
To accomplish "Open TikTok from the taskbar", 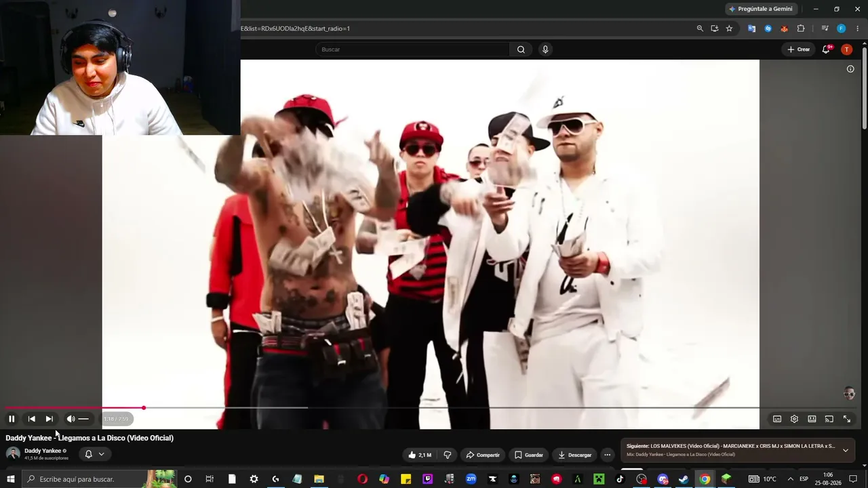I will coord(620,479).
